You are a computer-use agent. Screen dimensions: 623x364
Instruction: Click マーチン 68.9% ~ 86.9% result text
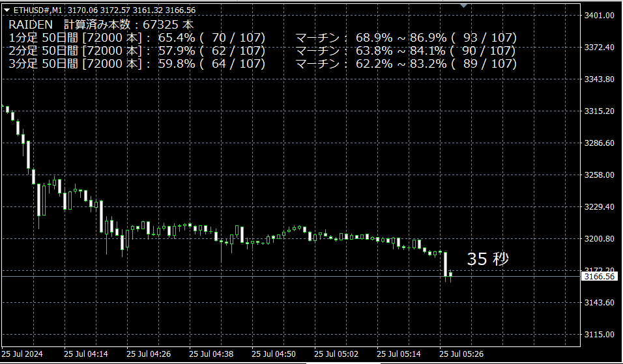406,38
